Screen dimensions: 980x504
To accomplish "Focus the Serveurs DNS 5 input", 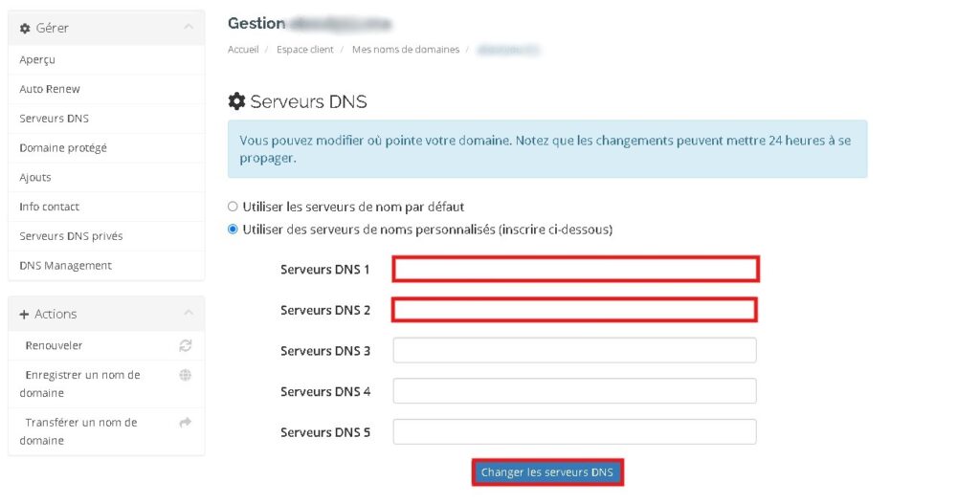I will [574, 432].
